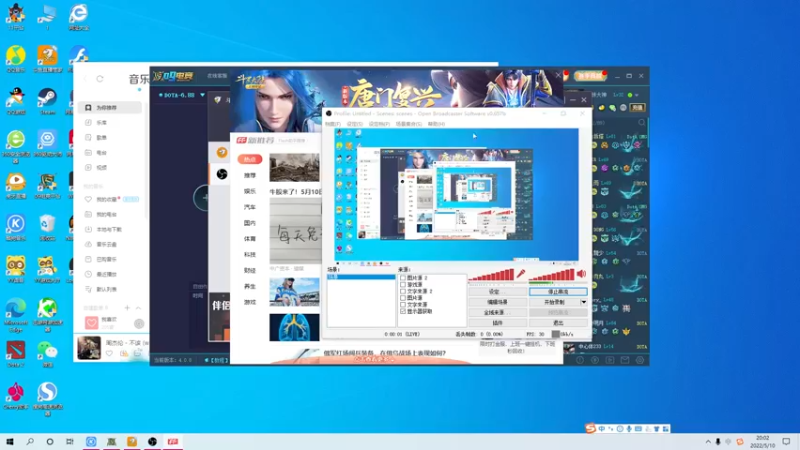Click the 插件 plugins button in OBS
The height and width of the screenshot is (450, 800).
point(497,323)
